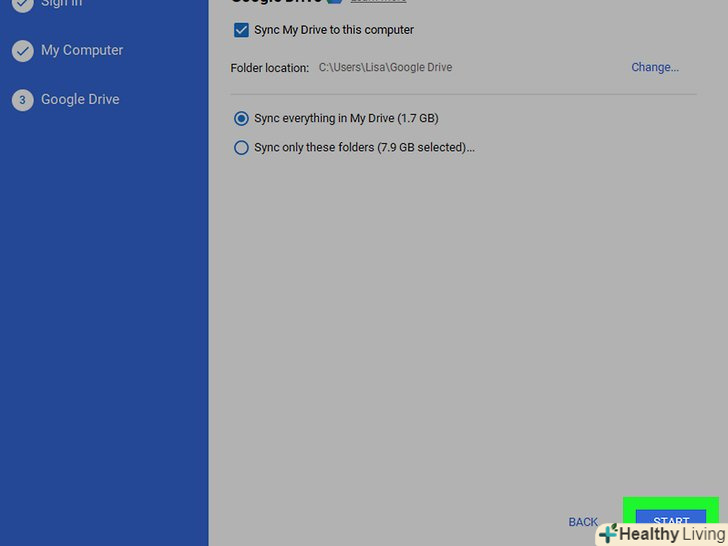The image size is (728, 546).
Task: Click Change... to change folder location
Action: tap(655, 67)
